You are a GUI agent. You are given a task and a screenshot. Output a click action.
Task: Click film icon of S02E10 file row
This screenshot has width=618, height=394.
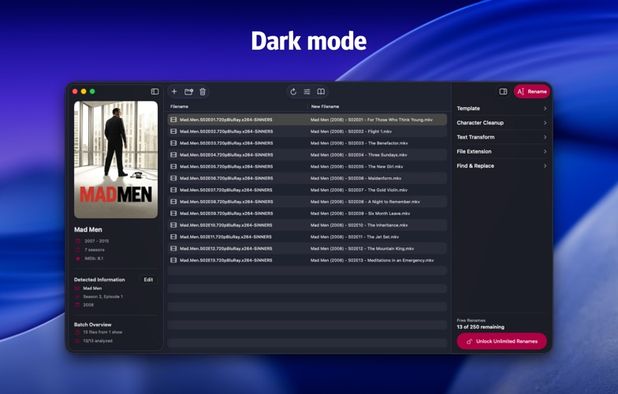point(173,225)
